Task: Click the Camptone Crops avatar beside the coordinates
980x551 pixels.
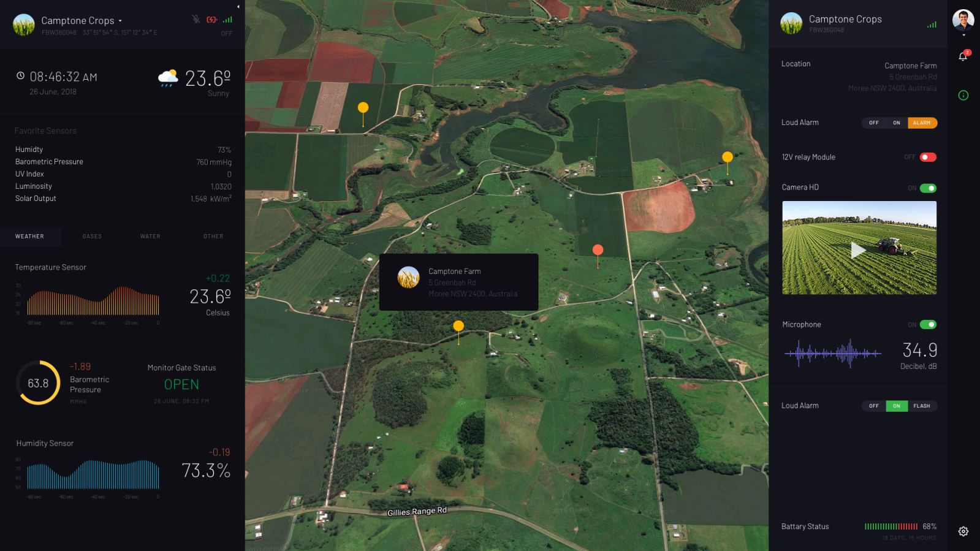Action: pyautogui.click(x=24, y=25)
